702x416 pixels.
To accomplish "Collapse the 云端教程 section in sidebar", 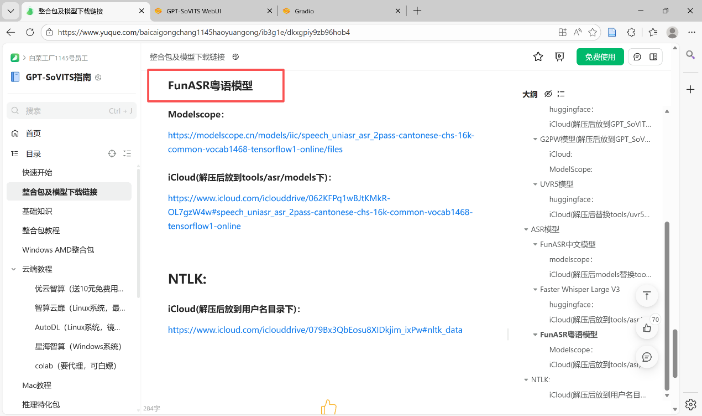I will click(14, 269).
